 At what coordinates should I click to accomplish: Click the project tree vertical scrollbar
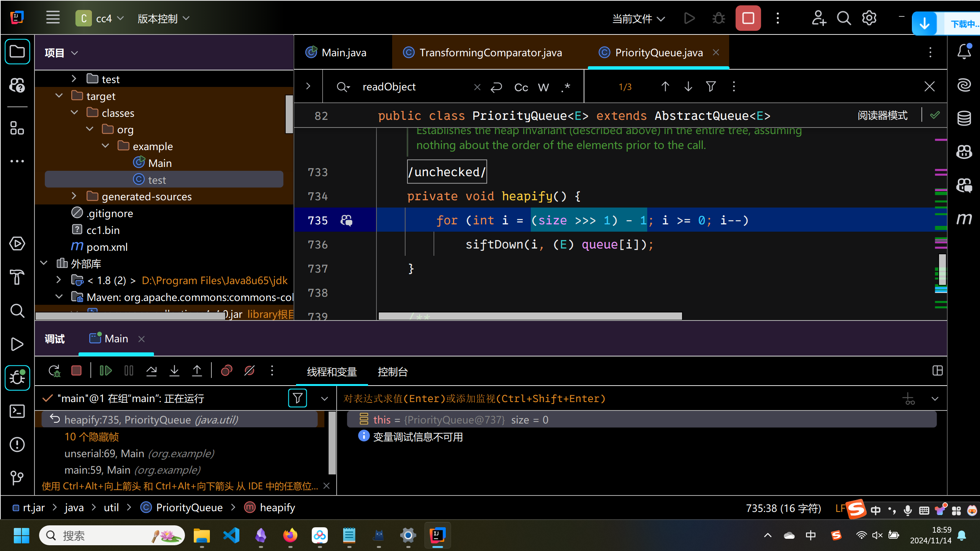coord(289,114)
